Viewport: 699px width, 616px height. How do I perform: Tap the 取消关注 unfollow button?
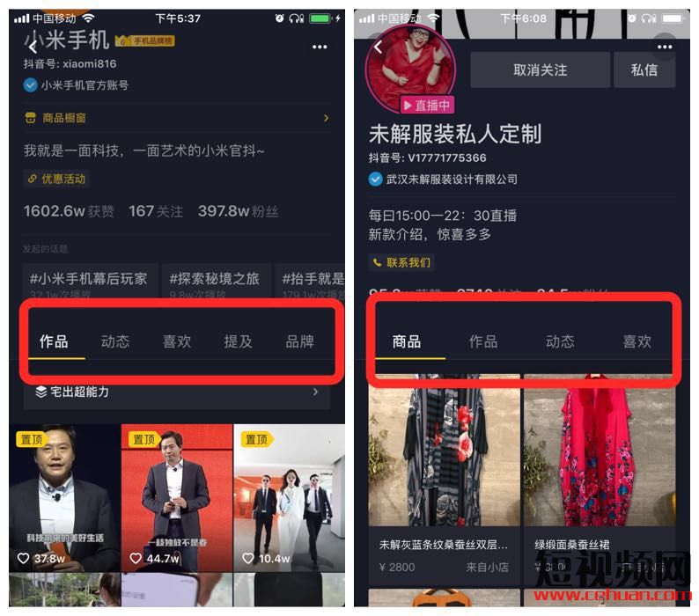tap(541, 70)
